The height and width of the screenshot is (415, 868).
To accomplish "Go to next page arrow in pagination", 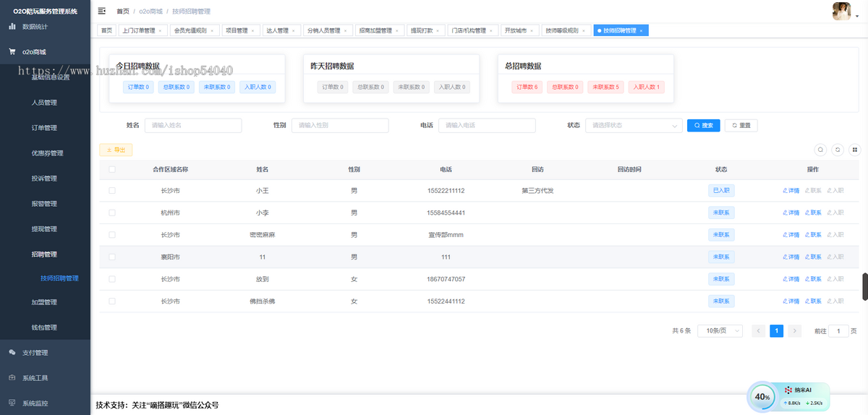I will click(795, 330).
